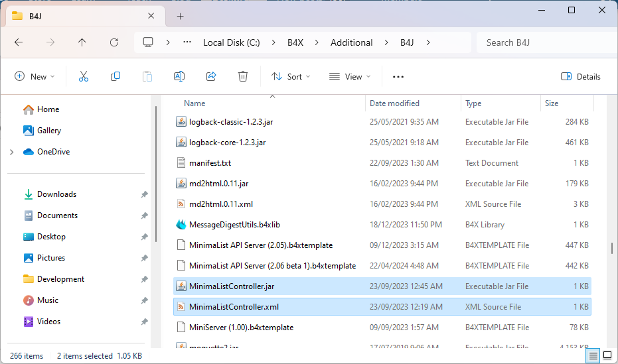Screen dimensions: 618x364
Task: Expand chevron after B4X breadcrumb
Action: [317, 42]
